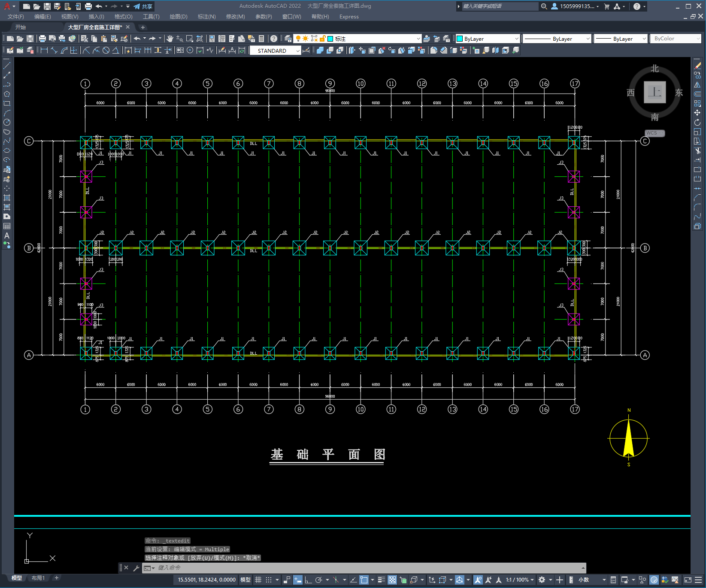
Task: Click the Center Mark dimension icon
Action: pos(190,50)
